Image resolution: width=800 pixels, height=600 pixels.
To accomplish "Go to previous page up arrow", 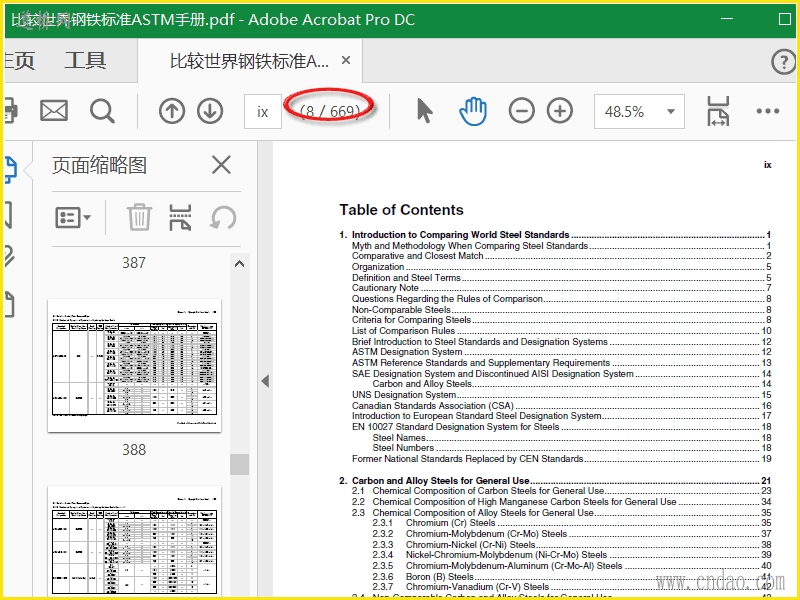I will click(x=171, y=111).
